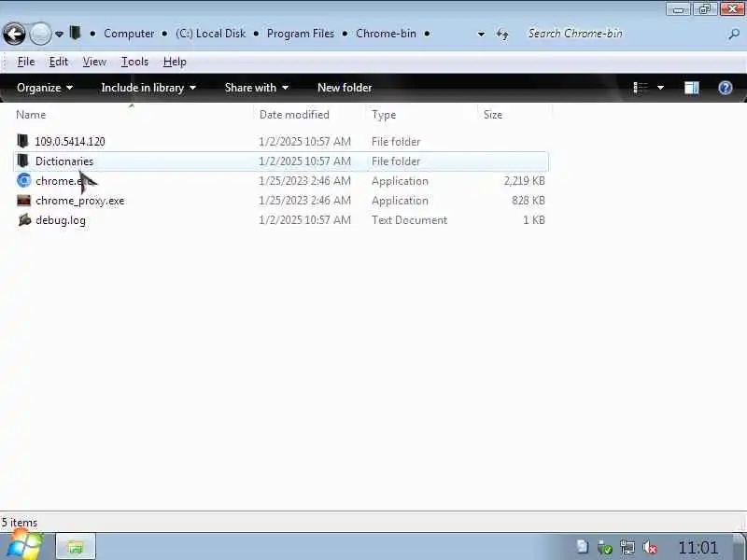Open the View menu
747x560 pixels.
coord(94,62)
